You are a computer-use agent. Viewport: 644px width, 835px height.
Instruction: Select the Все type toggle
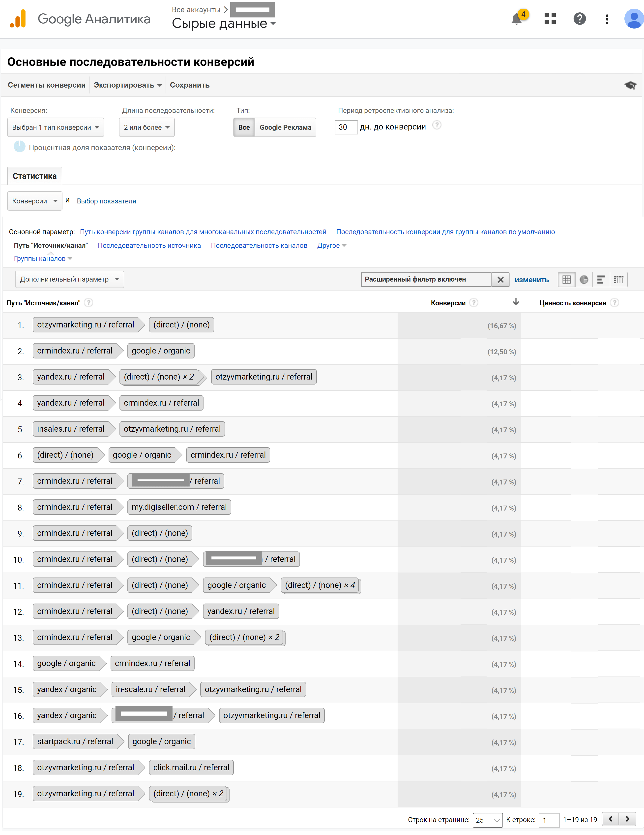coord(244,127)
